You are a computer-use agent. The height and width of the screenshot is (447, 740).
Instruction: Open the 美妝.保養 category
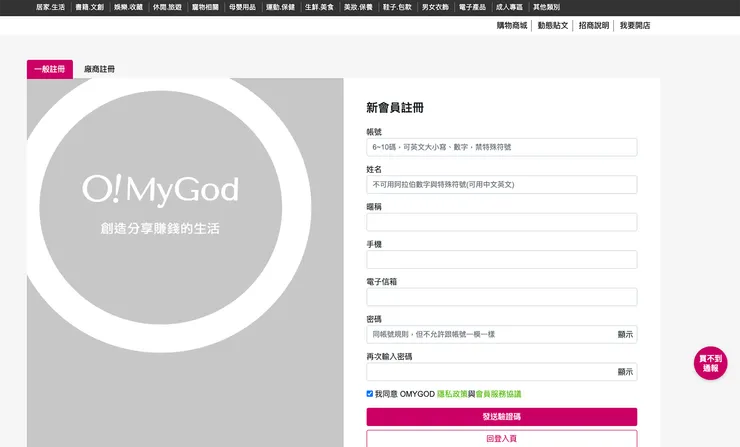(358, 7)
